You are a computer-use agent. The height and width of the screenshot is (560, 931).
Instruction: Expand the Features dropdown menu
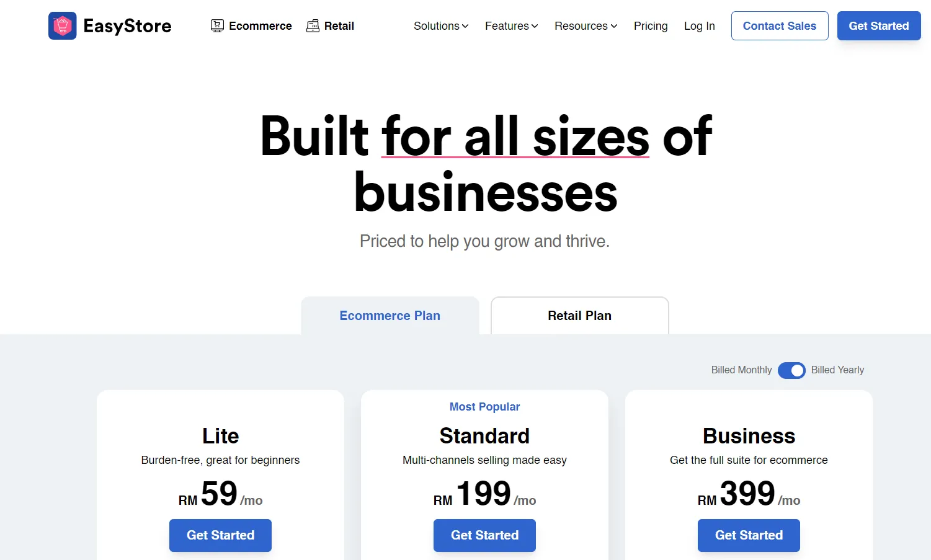point(512,26)
